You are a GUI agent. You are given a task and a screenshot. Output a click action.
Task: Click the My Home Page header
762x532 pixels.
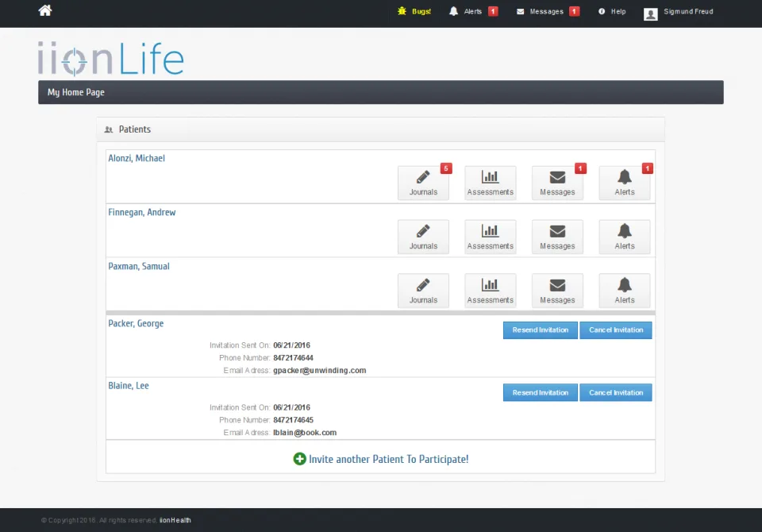click(76, 92)
